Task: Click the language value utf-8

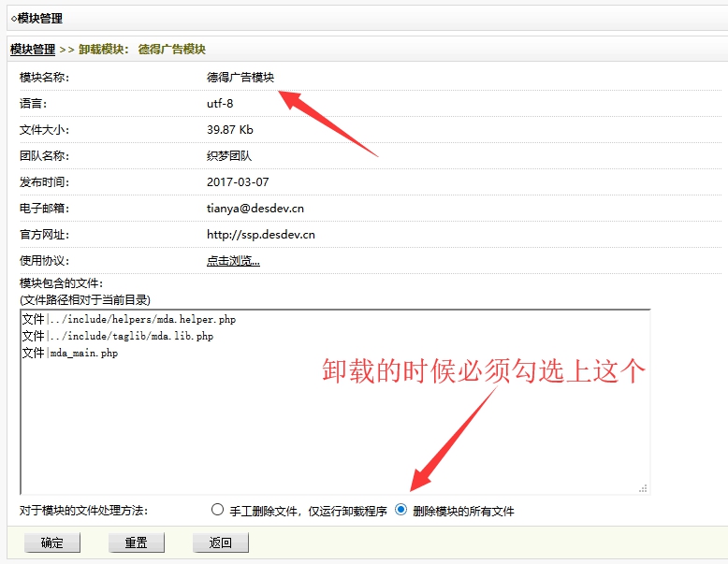Action: click(220, 104)
